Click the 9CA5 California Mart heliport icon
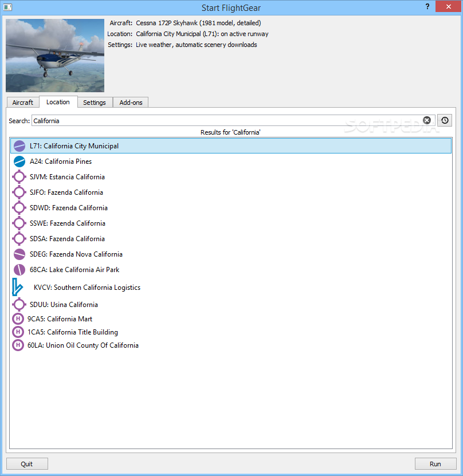 [18, 318]
